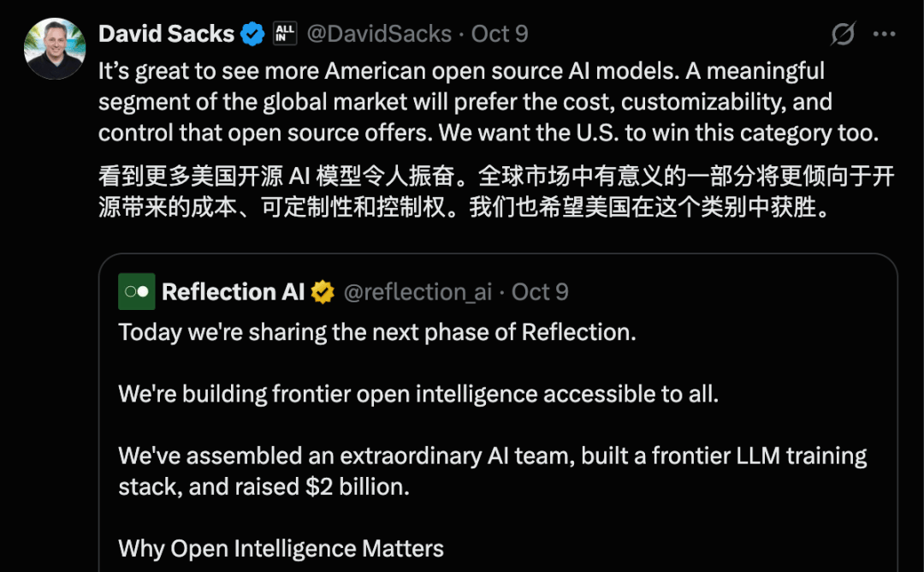Open the Reflection AI account name
The height and width of the screenshot is (572, 924).
233,292
